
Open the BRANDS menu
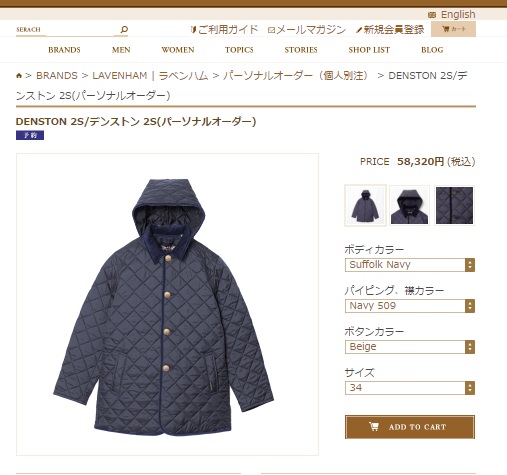tap(64, 50)
